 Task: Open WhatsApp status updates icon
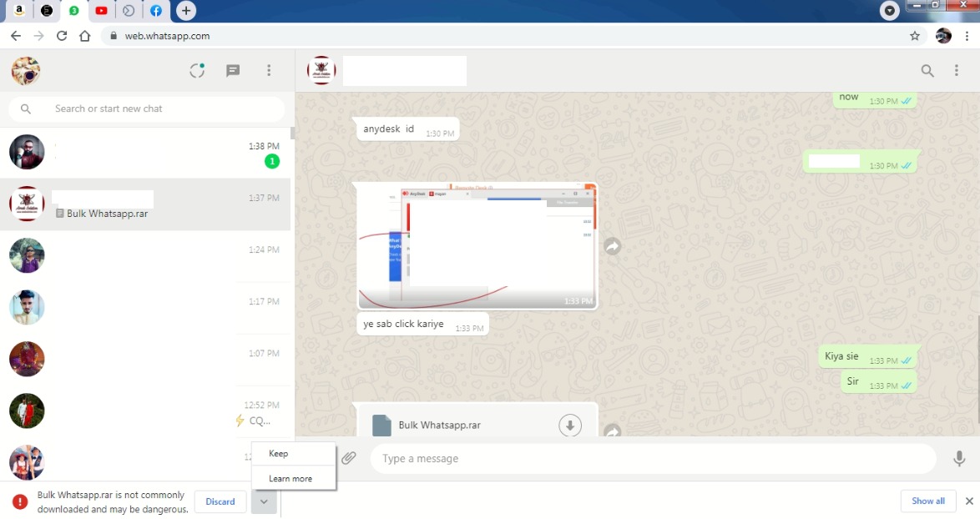[x=197, y=71]
